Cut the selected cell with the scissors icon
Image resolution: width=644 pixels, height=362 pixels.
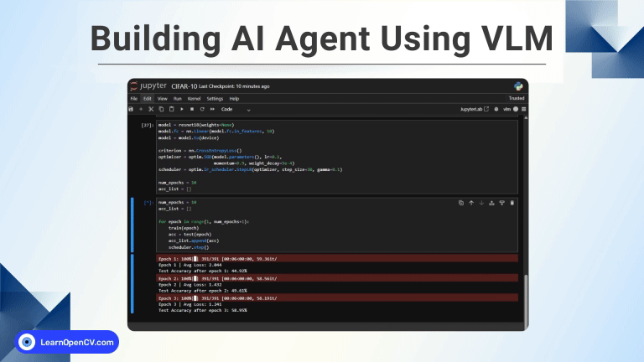click(x=150, y=109)
